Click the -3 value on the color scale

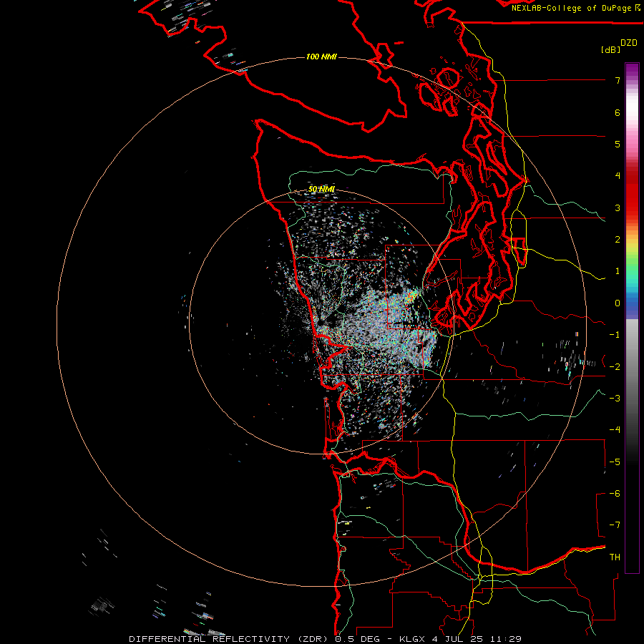tap(615, 399)
